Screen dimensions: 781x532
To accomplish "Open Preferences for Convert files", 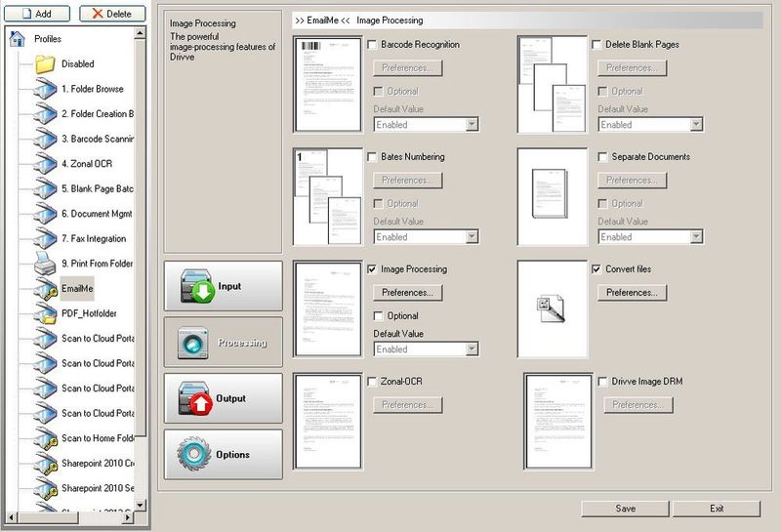I will pyautogui.click(x=632, y=293).
